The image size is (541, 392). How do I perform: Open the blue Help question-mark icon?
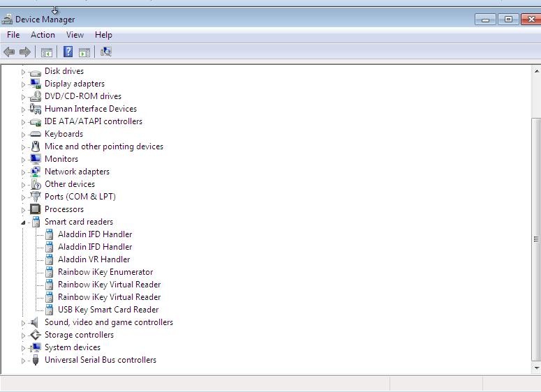coord(68,52)
